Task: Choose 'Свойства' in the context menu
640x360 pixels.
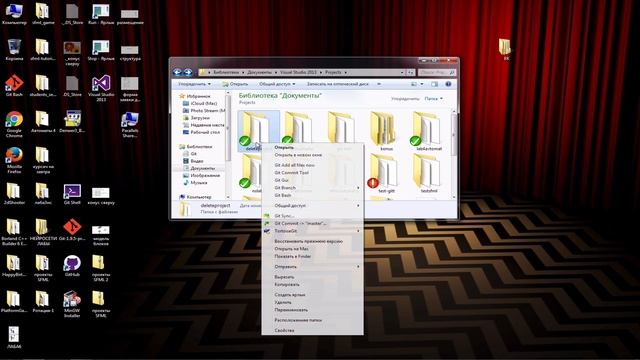Action: tap(312, 331)
